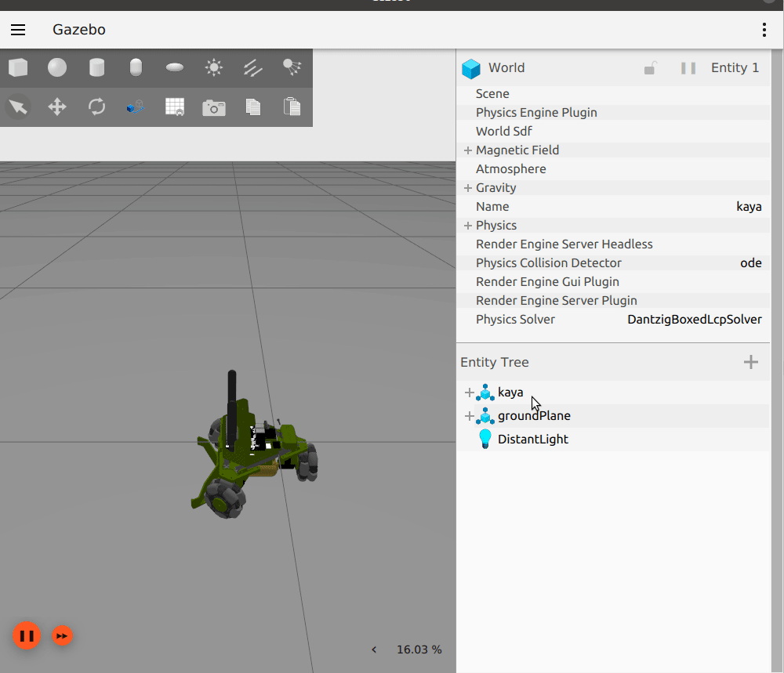Select Render Engine Gui Plugin row
Screen dimensions: 784x673
[613, 282]
